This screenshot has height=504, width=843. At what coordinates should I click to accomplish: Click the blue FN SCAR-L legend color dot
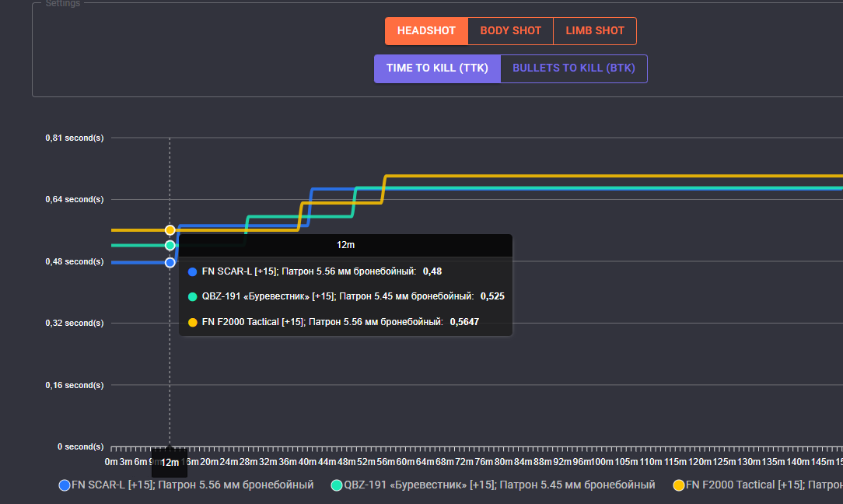click(x=65, y=485)
